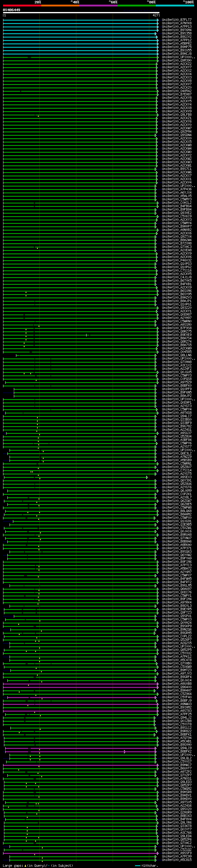Select the UniRef100_C7SI14 entry
Screen dimensions: 197x868
click(x=176, y=470)
